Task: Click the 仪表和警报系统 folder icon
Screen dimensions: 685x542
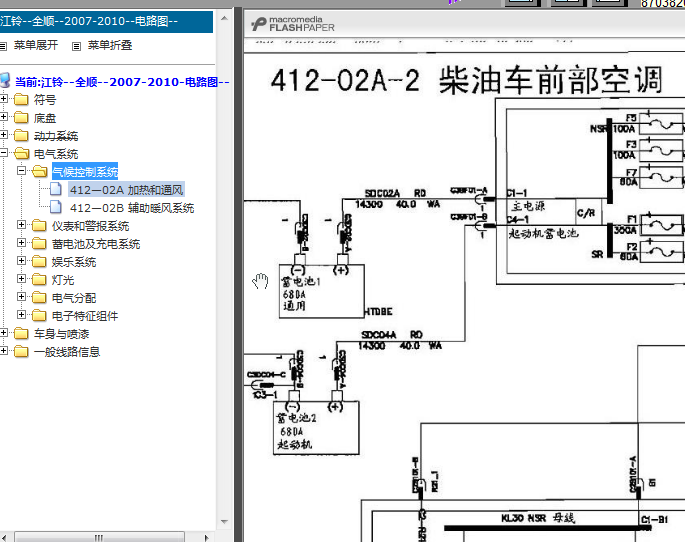Action: (39, 225)
